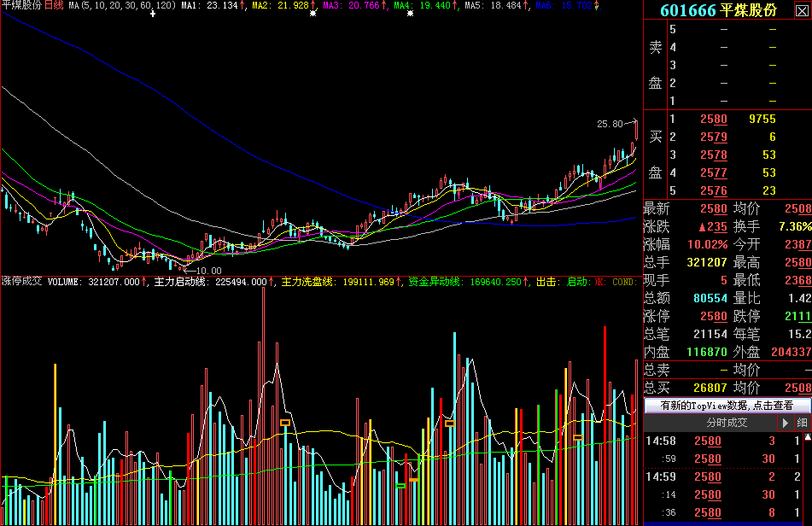Viewport: 812px width, 526px height.
Task: Click the 资金异动线 value 169640.250
Action: point(495,282)
